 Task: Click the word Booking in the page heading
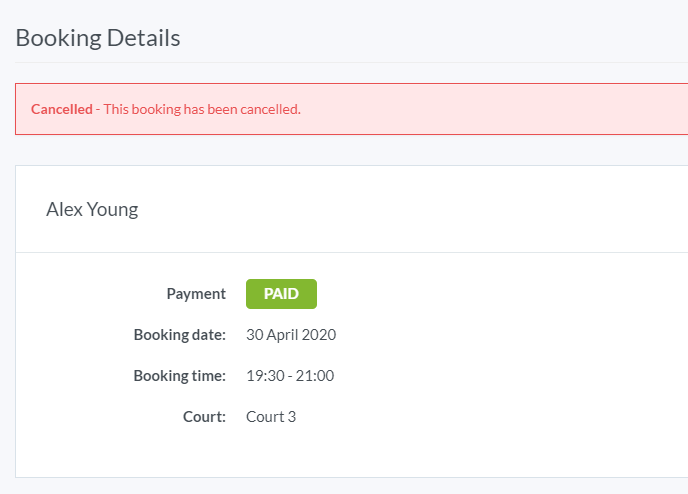[x=59, y=38]
